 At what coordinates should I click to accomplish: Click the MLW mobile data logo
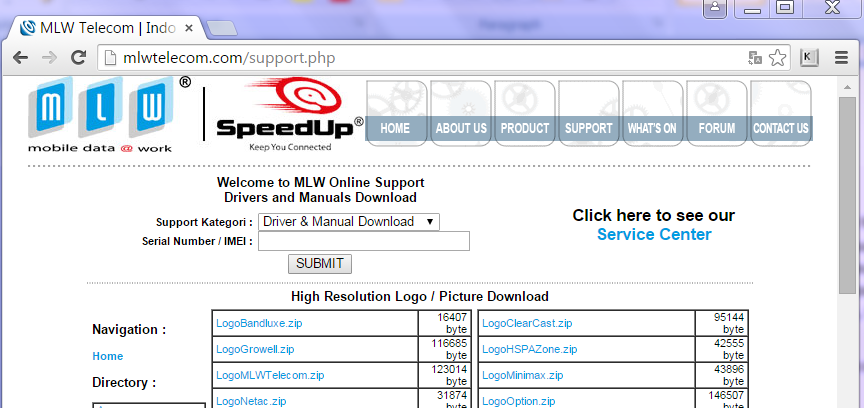(109, 115)
